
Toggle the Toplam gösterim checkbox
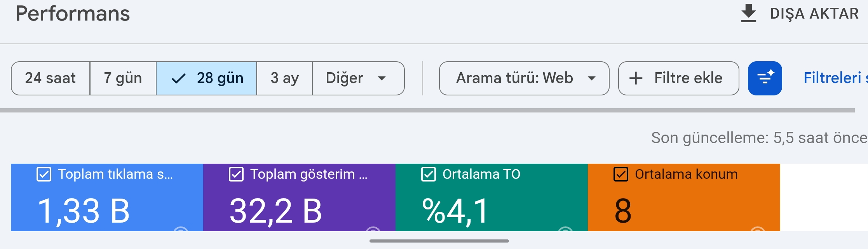click(236, 174)
